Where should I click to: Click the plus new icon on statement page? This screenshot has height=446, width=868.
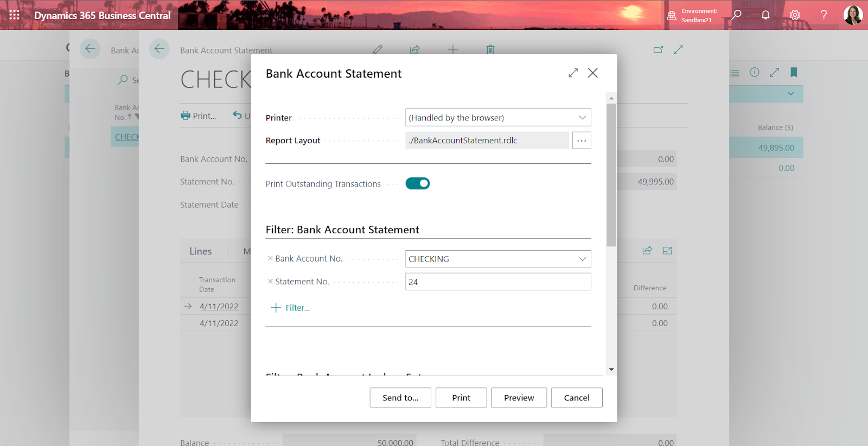453,49
